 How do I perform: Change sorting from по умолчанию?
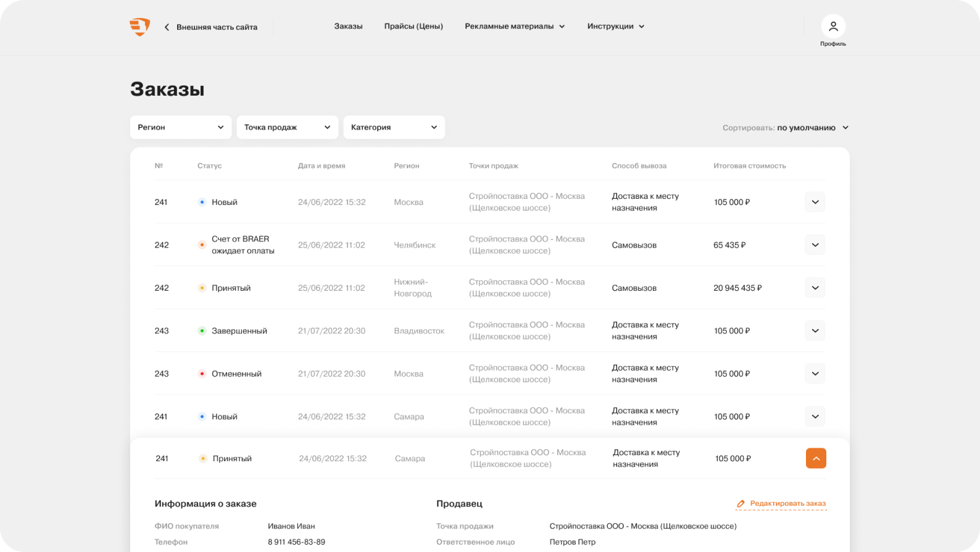coord(812,128)
